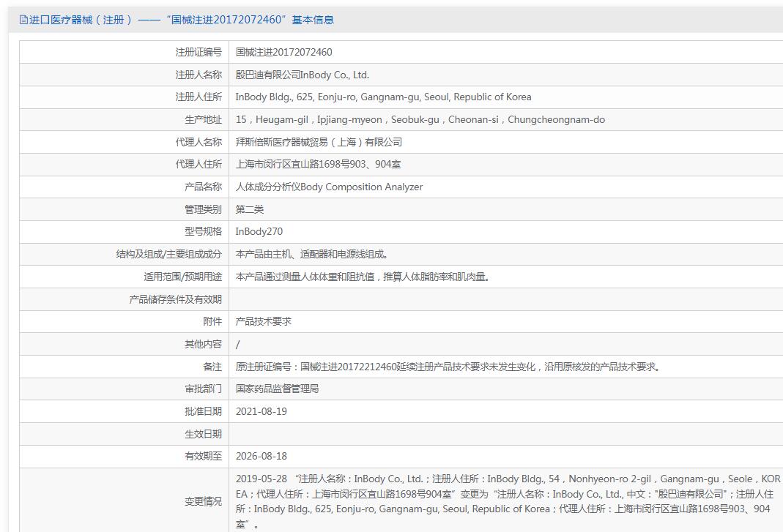Click the model specification InBody270
The width and height of the screenshot is (783, 532).
pyautogui.click(x=259, y=231)
